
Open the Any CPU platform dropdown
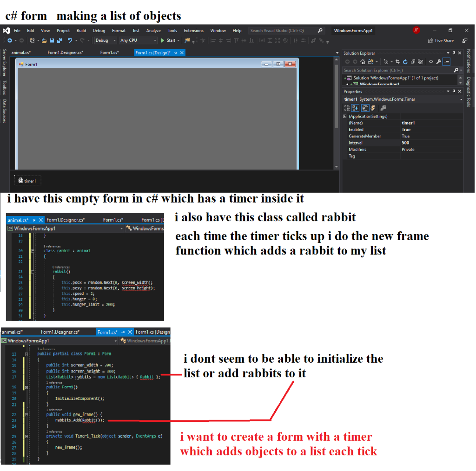click(137, 40)
